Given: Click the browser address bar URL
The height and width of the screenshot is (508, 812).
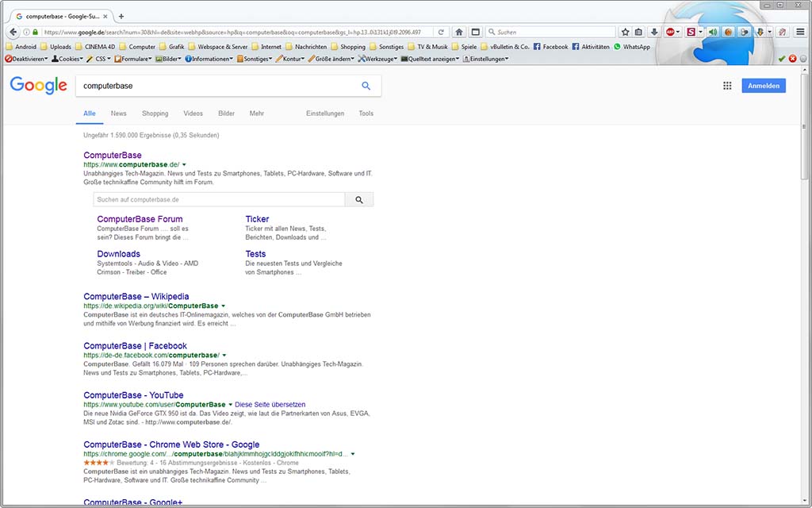Looking at the screenshot, I should (x=232, y=32).
